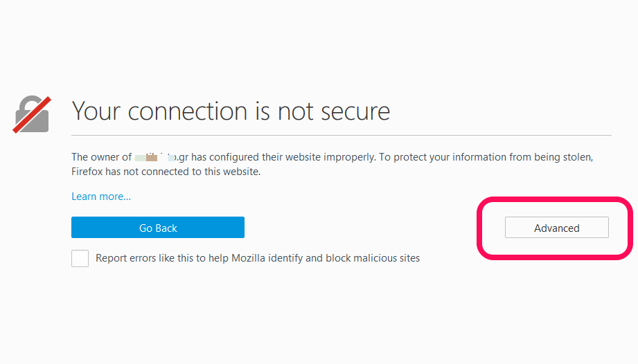Click the horizontal divider below the heading
The width and height of the screenshot is (638, 364).
(342, 135)
